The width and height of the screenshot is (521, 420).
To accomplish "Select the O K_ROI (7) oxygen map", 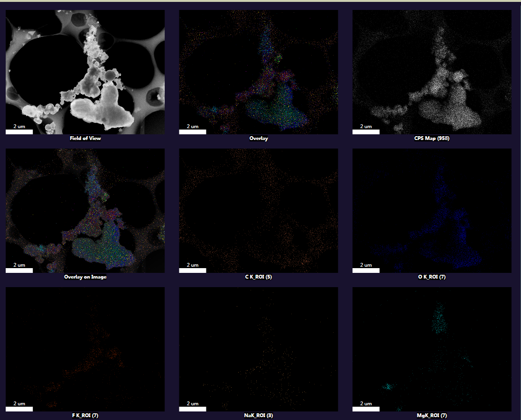I will [432, 211].
